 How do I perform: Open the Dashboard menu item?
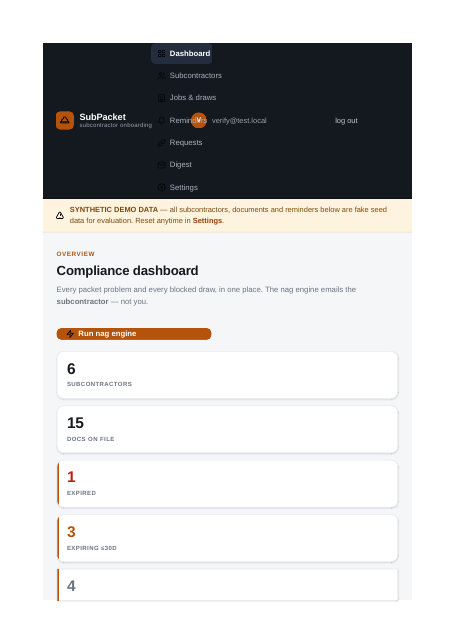click(182, 53)
